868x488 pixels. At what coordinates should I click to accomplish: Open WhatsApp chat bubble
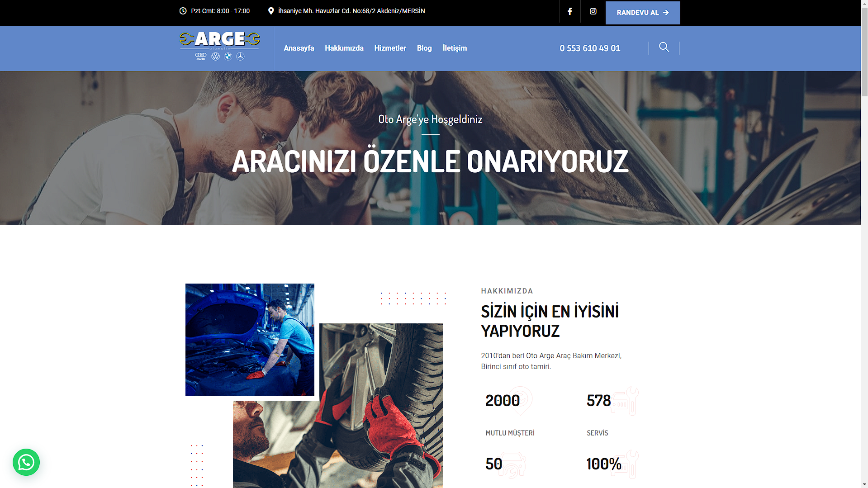click(26, 462)
